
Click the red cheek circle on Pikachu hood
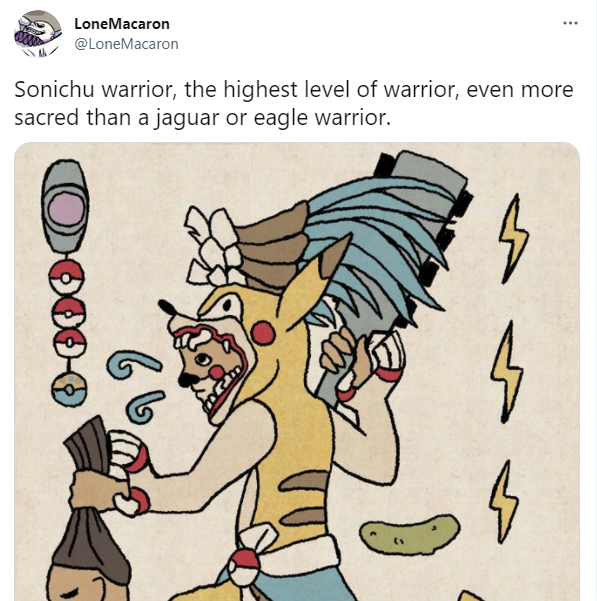(263, 332)
